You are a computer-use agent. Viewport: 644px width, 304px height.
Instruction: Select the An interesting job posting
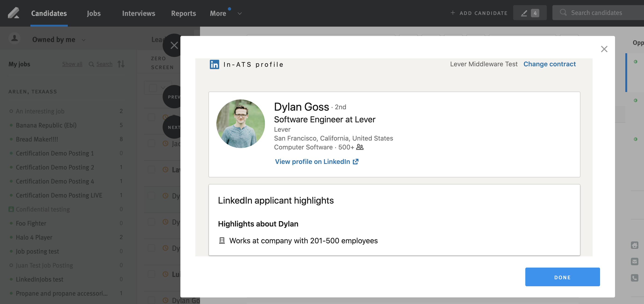(x=40, y=111)
